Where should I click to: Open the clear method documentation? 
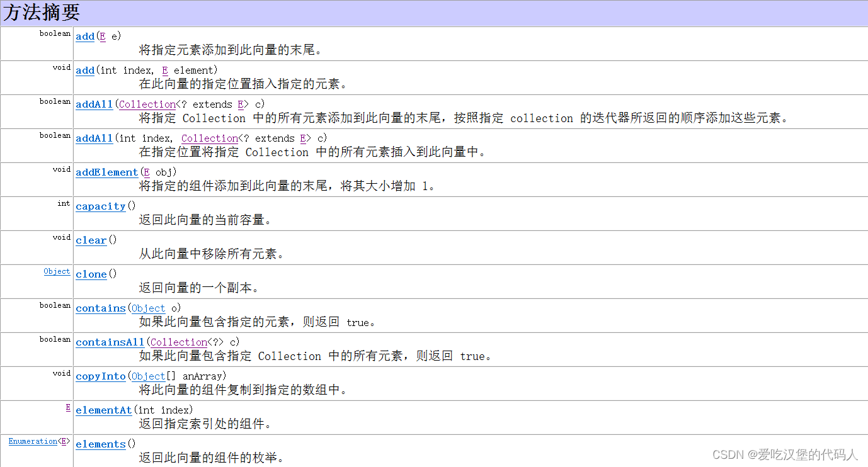click(91, 240)
